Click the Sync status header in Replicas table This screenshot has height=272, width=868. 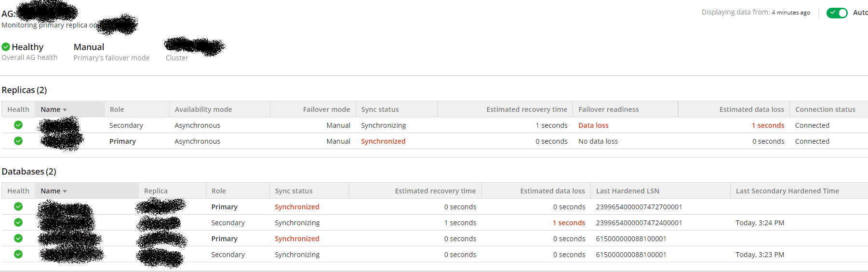point(380,109)
